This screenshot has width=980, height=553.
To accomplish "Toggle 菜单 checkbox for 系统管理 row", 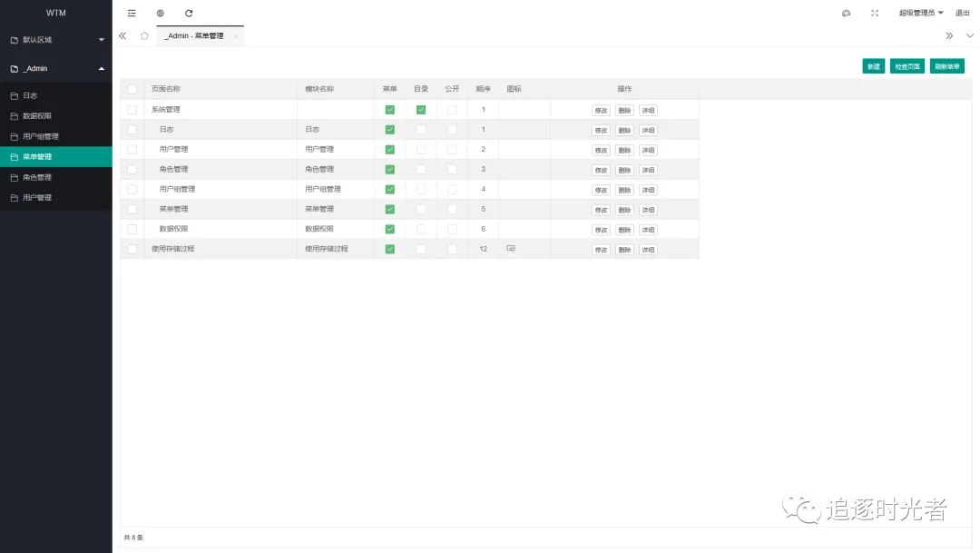I will coord(390,110).
